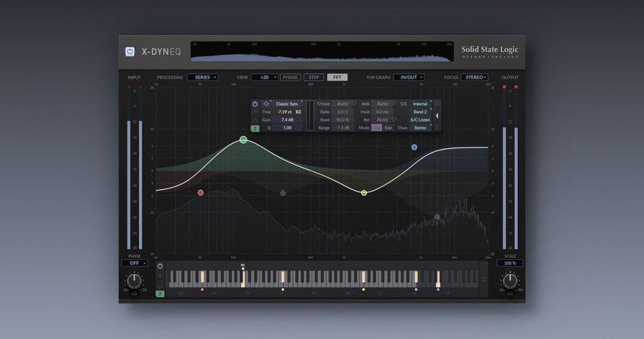This screenshot has height=339, width=644.
Task: Click the Gain 7.4 dB value field
Action: [x=287, y=119]
